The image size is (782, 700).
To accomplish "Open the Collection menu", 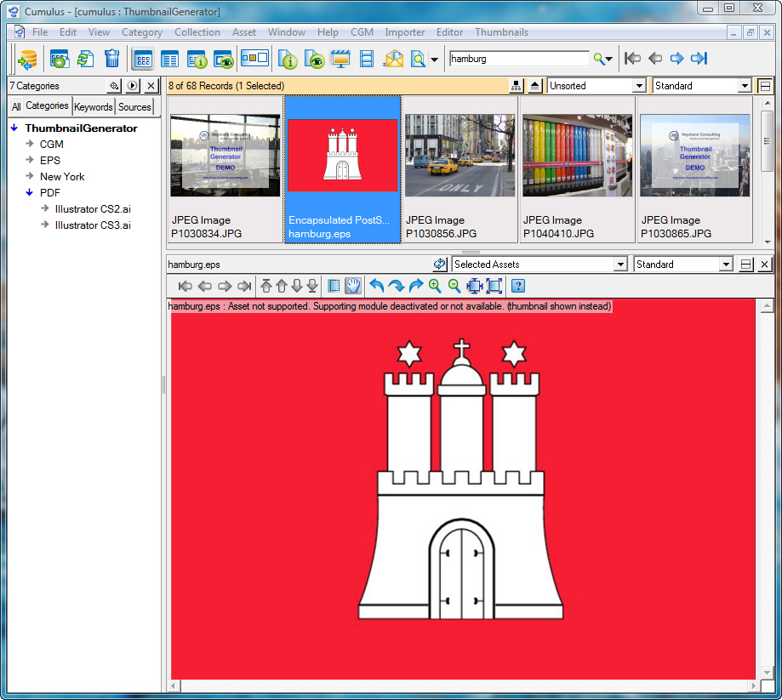I will coord(197,32).
